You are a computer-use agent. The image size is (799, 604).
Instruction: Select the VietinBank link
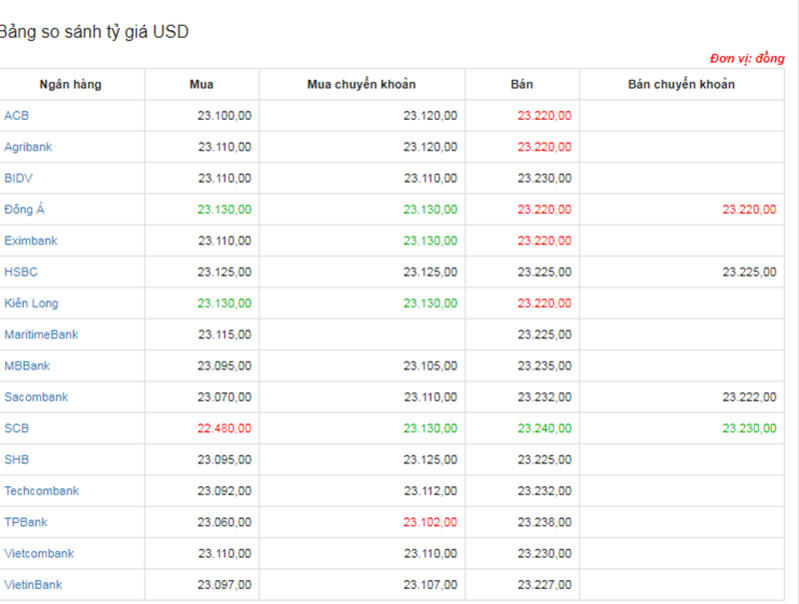click(33, 584)
